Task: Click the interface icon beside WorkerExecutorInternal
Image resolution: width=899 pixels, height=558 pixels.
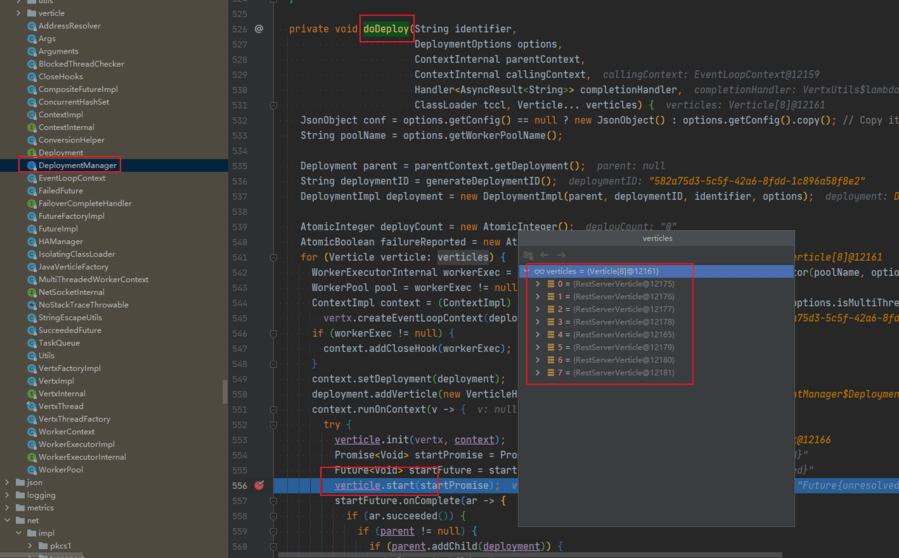Action: pos(32,457)
